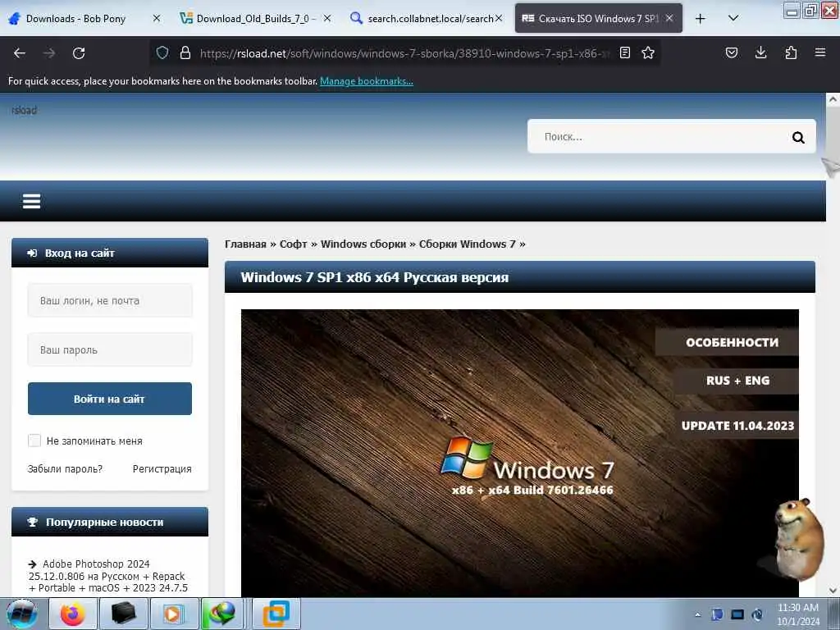Show site security lock information
The width and height of the screenshot is (840, 630).
pyautogui.click(x=185, y=52)
